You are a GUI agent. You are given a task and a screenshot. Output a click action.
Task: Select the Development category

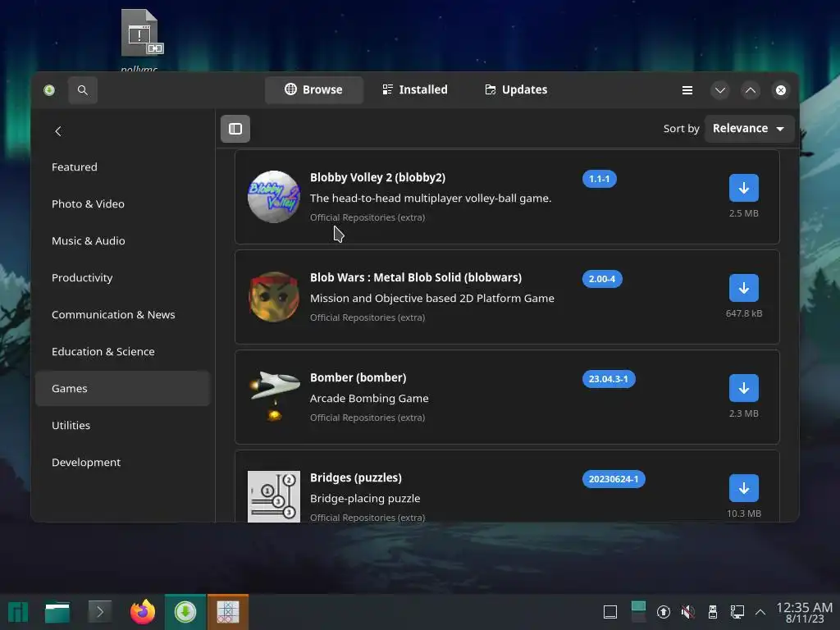click(123, 463)
